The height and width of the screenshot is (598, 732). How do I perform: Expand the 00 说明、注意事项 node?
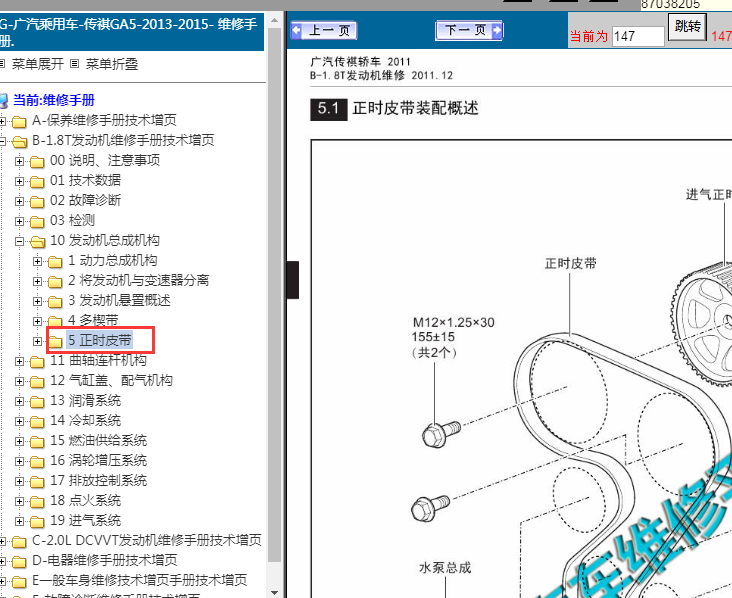pyautogui.click(x=19, y=162)
